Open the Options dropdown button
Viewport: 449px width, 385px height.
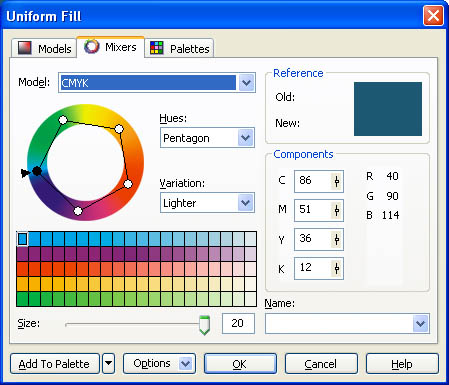pyautogui.click(x=159, y=364)
